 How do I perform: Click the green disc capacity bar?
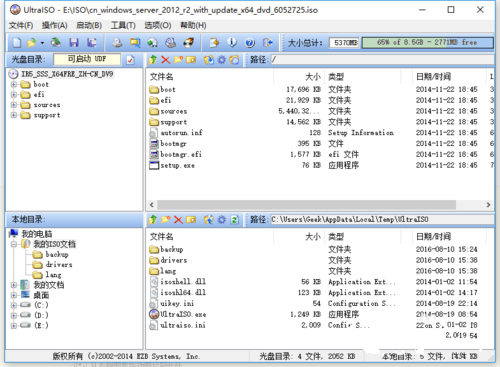click(427, 42)
